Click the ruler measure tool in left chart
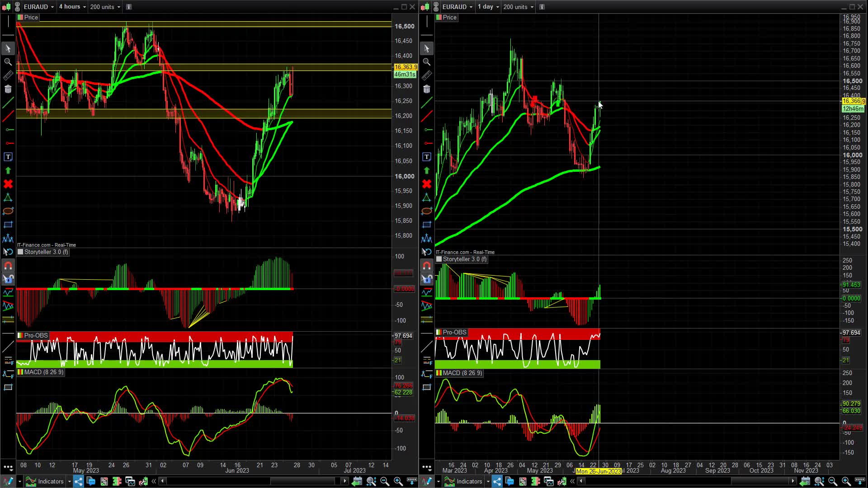Image resolution: width=868 pixels, height=488 pixels. pyautogui.click(x=8, y=75)
